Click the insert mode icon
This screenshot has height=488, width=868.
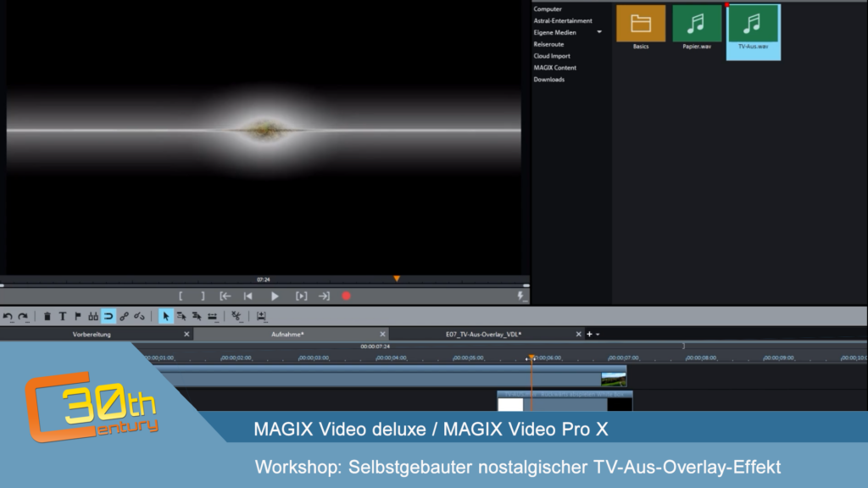(261, 317)
